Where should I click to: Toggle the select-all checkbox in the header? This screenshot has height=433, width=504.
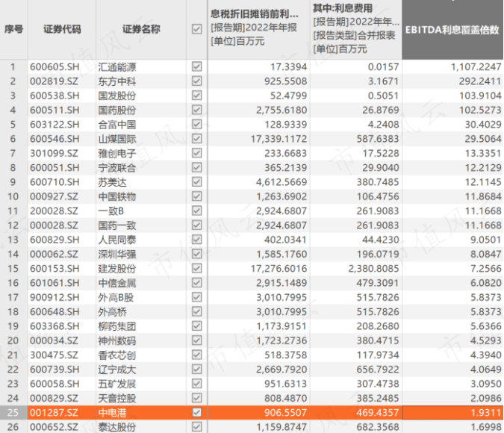[196, 29]
